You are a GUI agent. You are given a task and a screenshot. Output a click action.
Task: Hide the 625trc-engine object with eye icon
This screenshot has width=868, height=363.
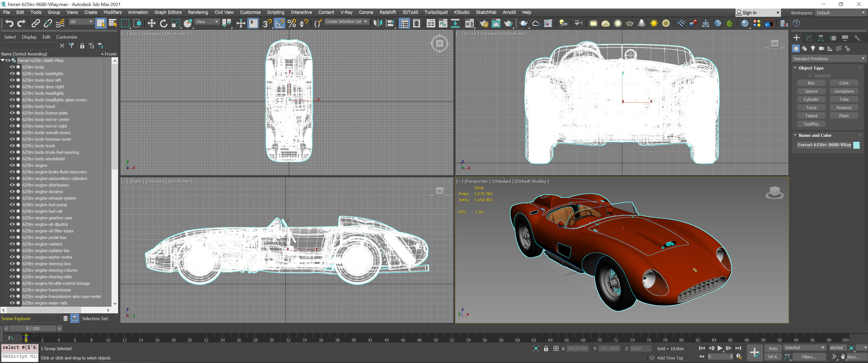click(12, 165)
